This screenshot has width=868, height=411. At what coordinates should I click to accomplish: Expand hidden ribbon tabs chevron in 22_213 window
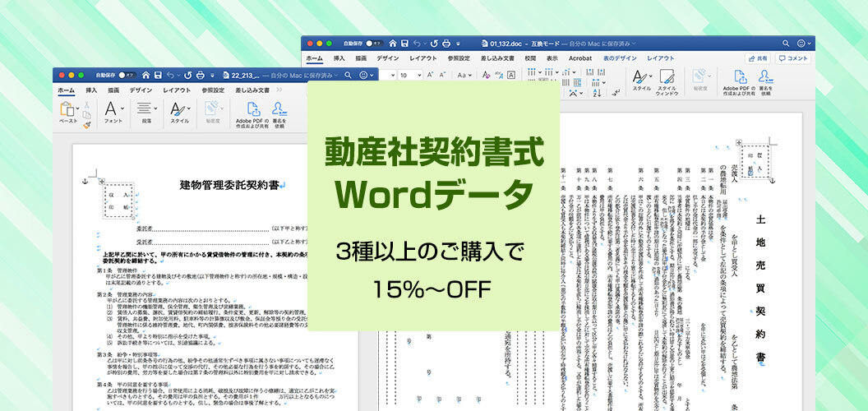coord(279,90)
